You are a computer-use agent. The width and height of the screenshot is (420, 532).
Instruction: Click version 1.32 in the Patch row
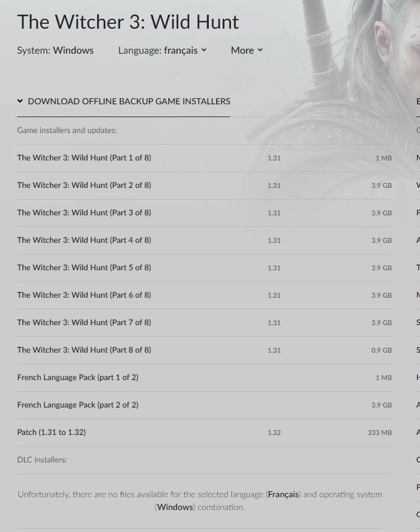pos(274,433)
